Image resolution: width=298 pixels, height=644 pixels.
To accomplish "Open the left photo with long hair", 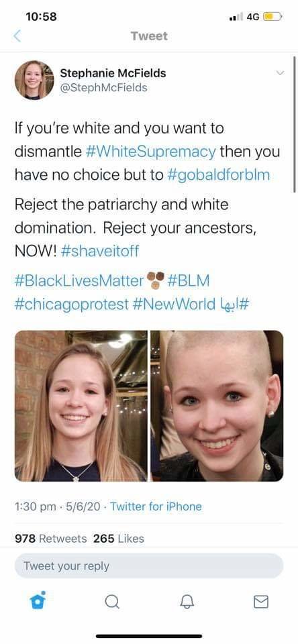I will 81,406.
